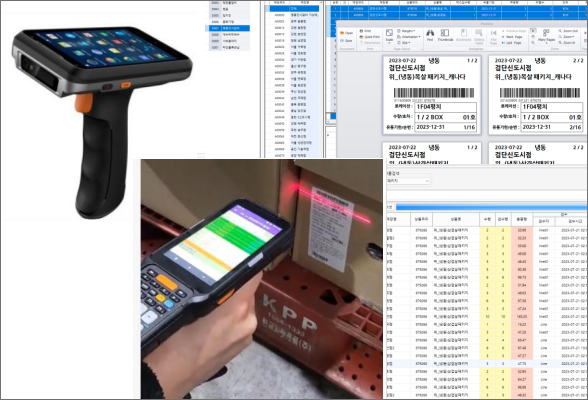Click the 1F04 location field on first label
The height and width of the screenshot is (400, 588).
point(446,107)
